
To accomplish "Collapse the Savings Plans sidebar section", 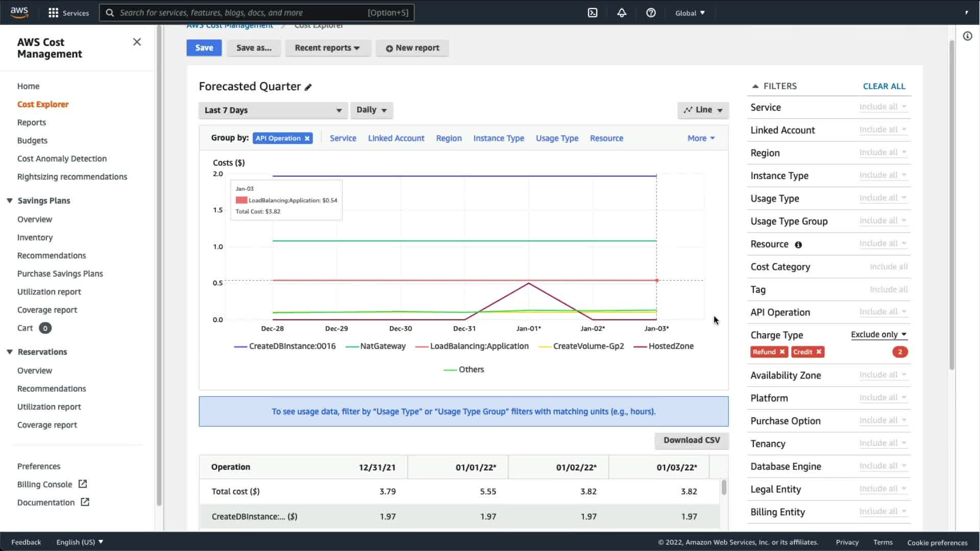I will point(10,201).
